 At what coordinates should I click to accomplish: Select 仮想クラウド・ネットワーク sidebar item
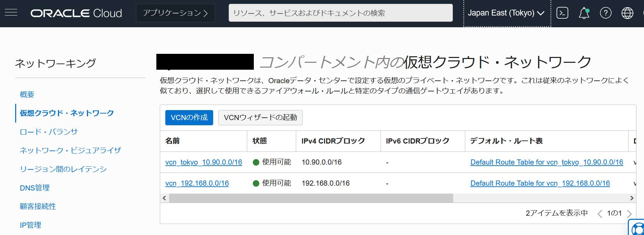point(67,113)
